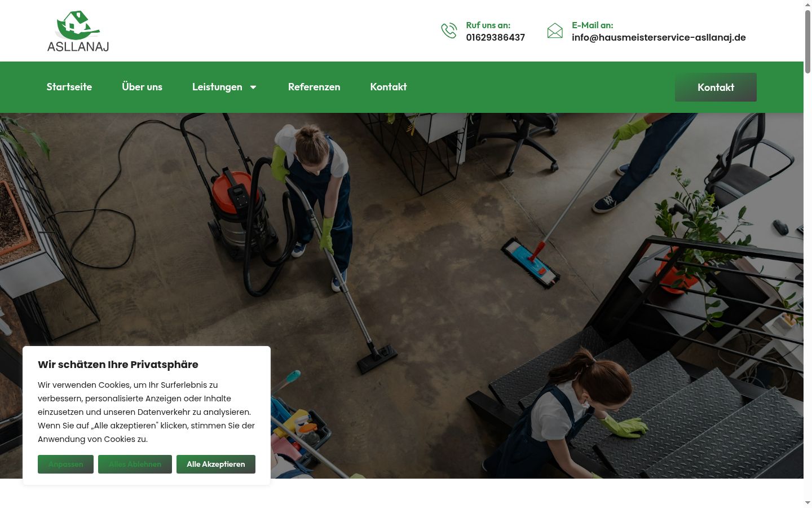The height and width of the screenshot is (508, 812).
Task: Click the Asllanaj house logo
Action: (x=78, y=31)
